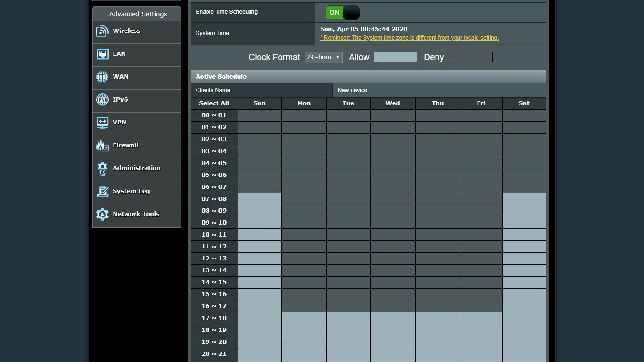Click the Administration gear icon
Image resolution: width=644 pixels, height=362 pixels.
102,168
